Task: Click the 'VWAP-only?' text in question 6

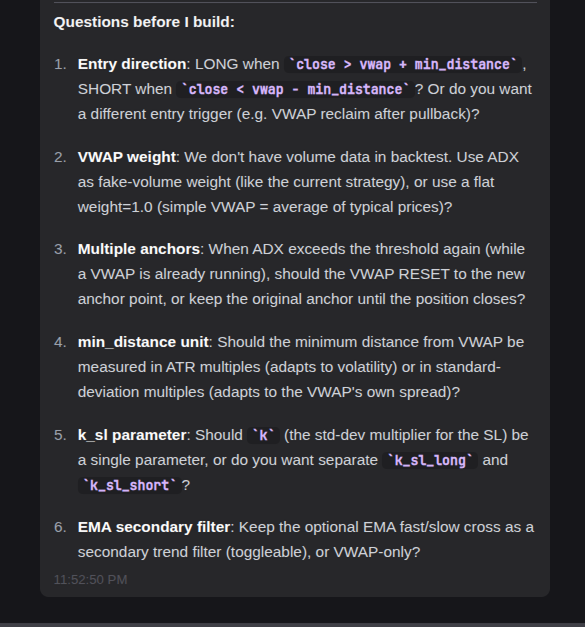Action: tap(377, 552)
